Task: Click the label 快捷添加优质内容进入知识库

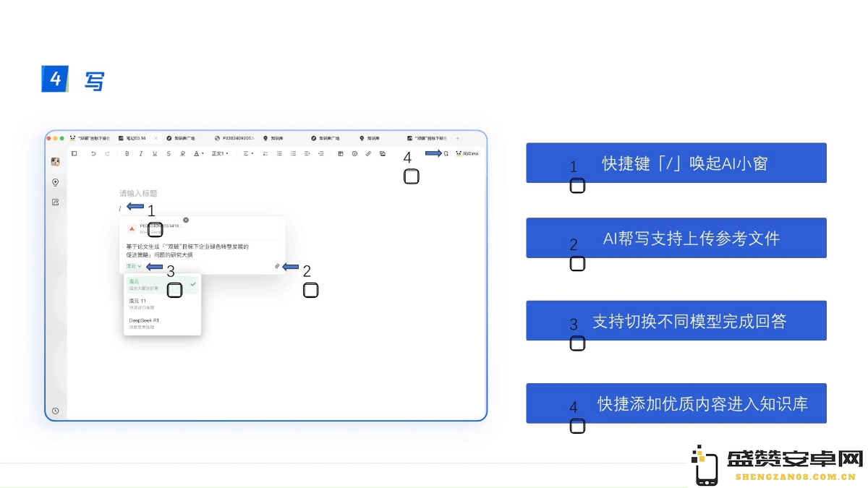Action: pos(702,403)
